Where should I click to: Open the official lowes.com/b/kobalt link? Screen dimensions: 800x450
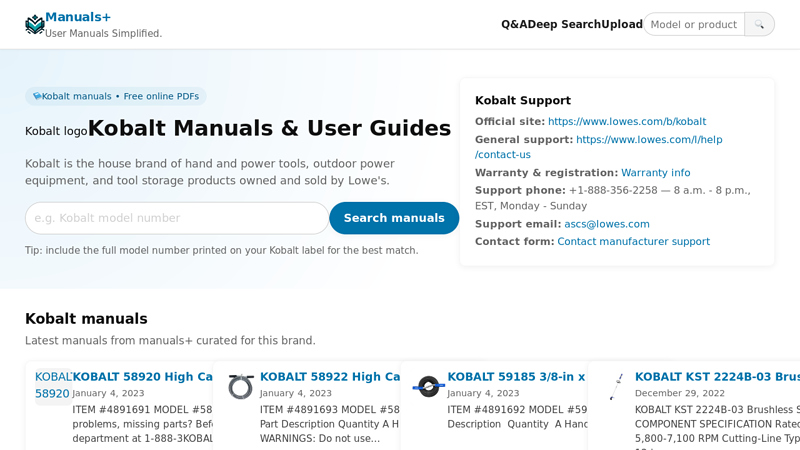[x=627, y=122]
